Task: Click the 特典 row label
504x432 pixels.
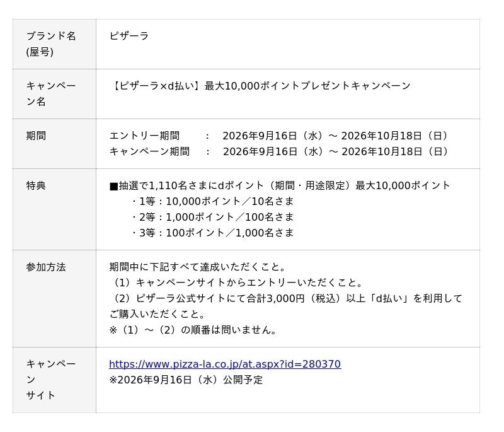Action: pyautogui.click(x=36, y=185)
